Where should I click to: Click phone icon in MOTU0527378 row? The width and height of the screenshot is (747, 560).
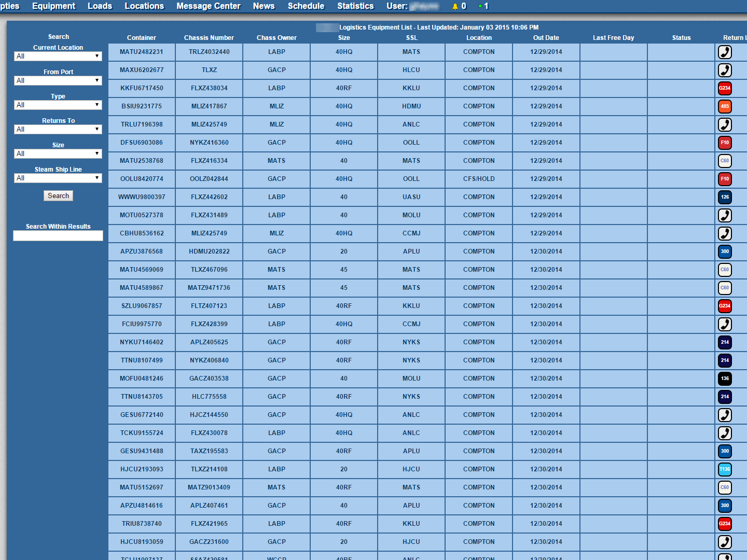coord(725,215)
